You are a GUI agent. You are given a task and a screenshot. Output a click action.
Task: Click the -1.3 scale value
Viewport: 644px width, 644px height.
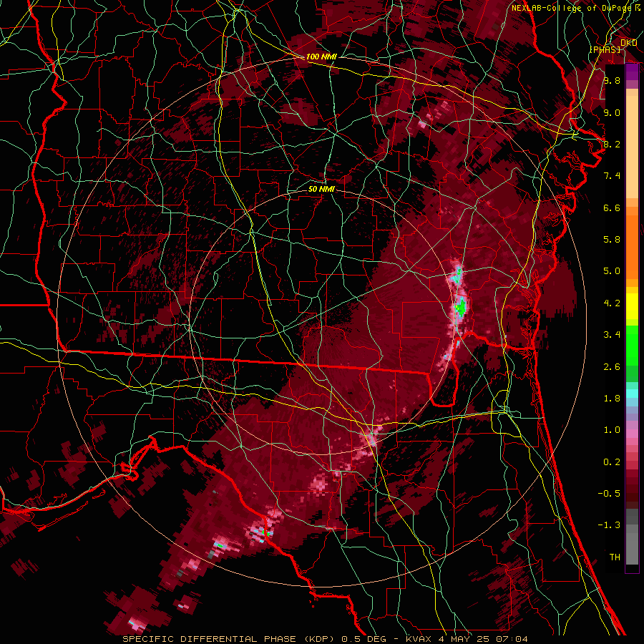[609, 525]
